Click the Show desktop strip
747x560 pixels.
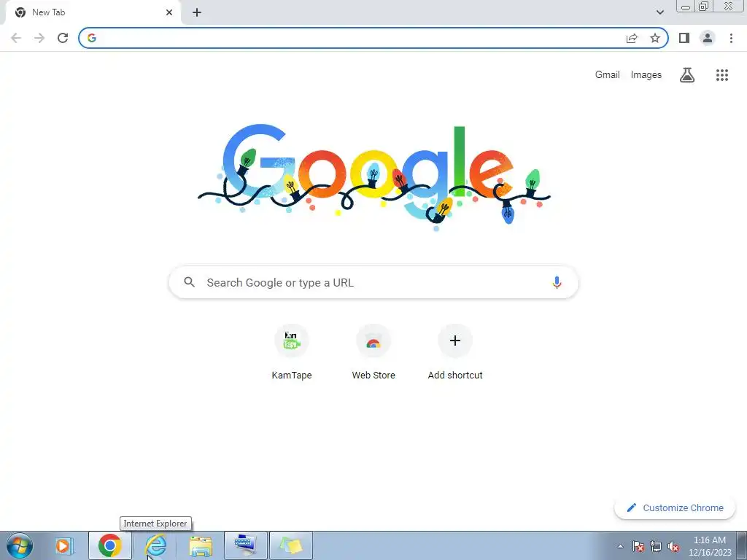pyautogui.click(x=742, y=545)
